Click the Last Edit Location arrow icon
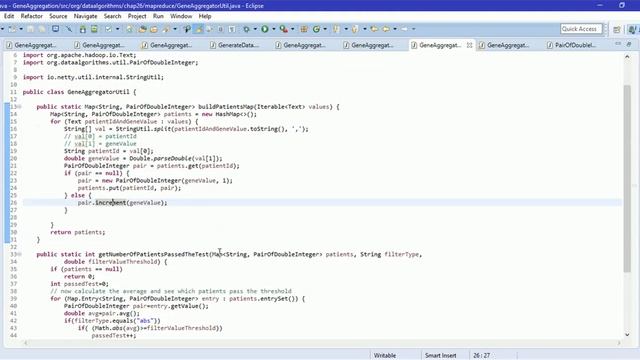The image size is (640, 360). pyautogui.click(x=374, y=29)
